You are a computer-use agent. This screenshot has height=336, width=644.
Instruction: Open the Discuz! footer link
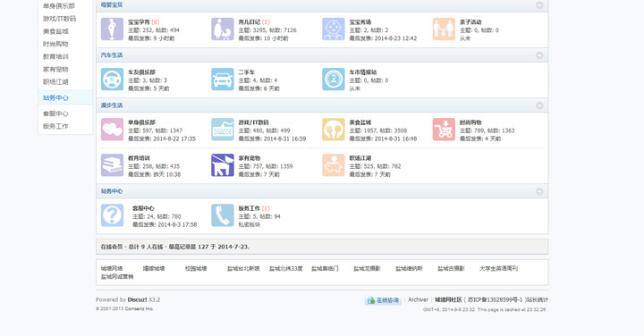137,300
